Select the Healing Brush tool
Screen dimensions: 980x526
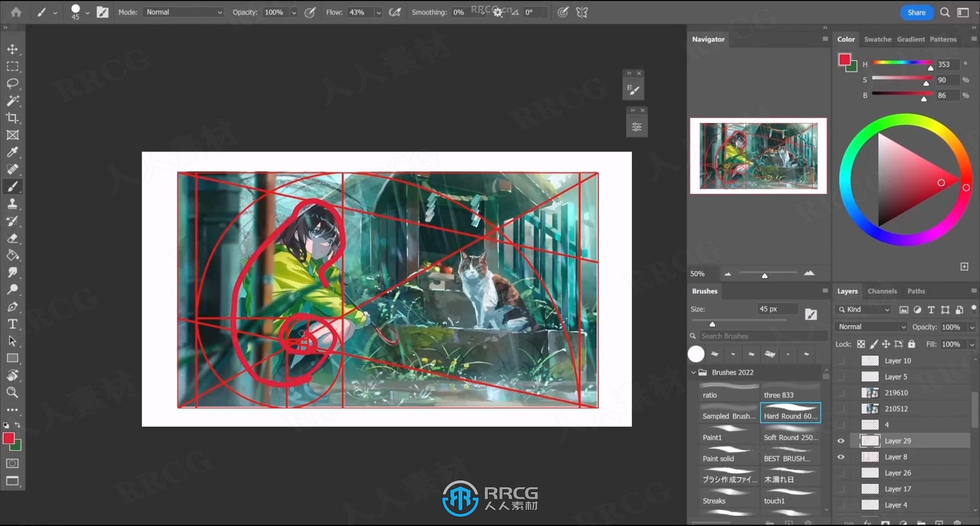pos(13,169)
